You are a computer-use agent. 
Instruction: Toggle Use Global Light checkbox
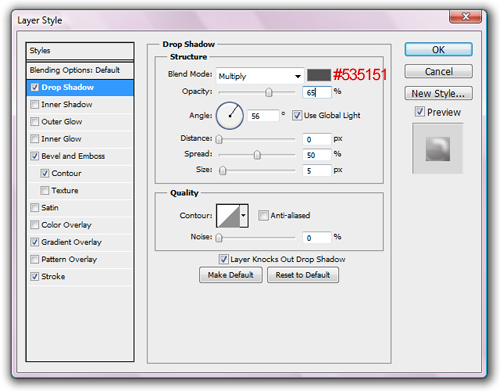(x=297, y=116)
